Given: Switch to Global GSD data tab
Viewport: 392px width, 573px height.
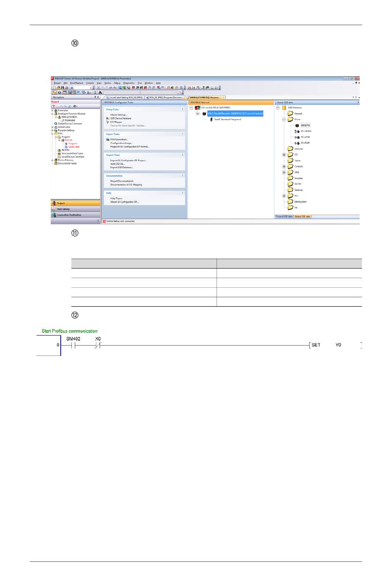Looking at the screenshot, I should [302, 216].
